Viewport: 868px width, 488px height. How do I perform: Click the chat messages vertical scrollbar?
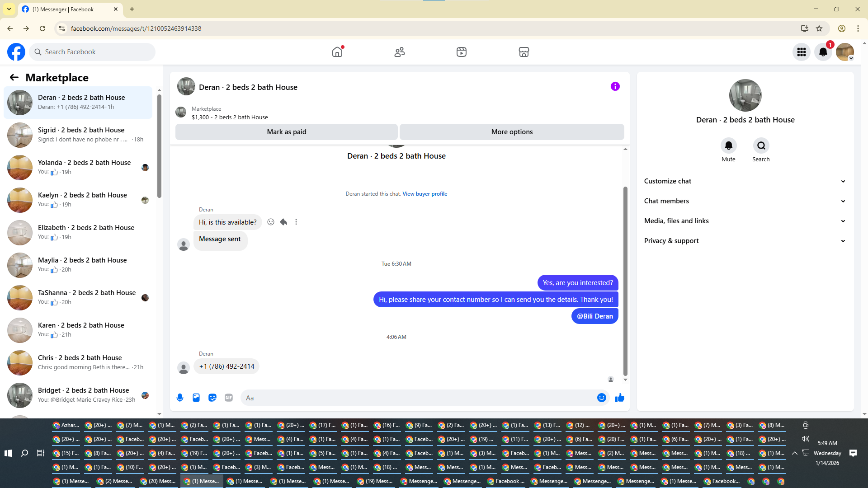point(625,280)
